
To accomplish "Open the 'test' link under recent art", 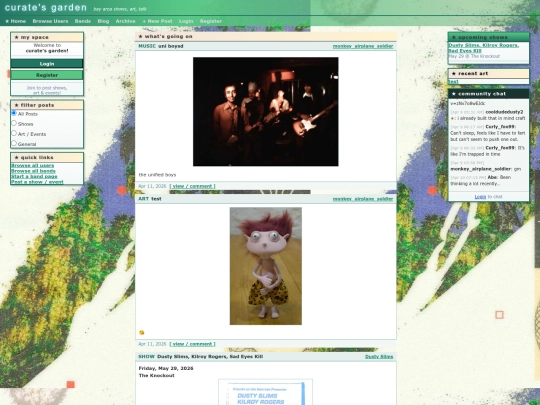I will [x=453, y=82].
